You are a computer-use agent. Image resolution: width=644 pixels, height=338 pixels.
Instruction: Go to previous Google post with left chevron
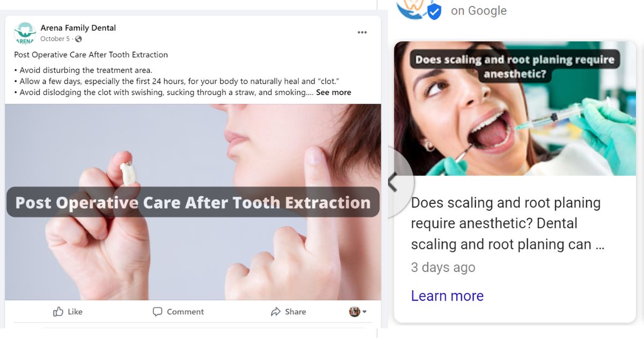[393, 182]
